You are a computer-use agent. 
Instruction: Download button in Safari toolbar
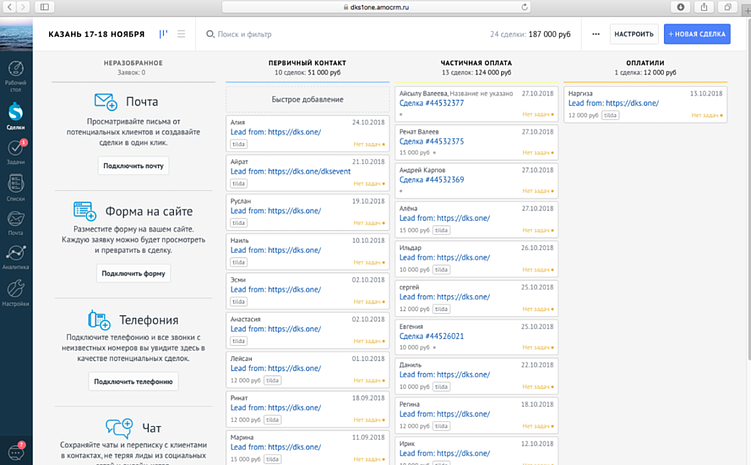point(681,7)
